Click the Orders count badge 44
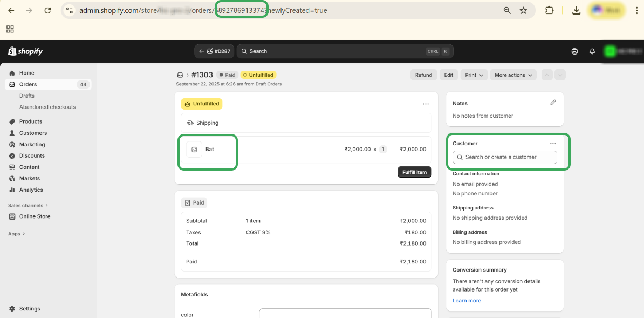Image resolution: width=644 pixels, height=318 pixels. point(84,85)
